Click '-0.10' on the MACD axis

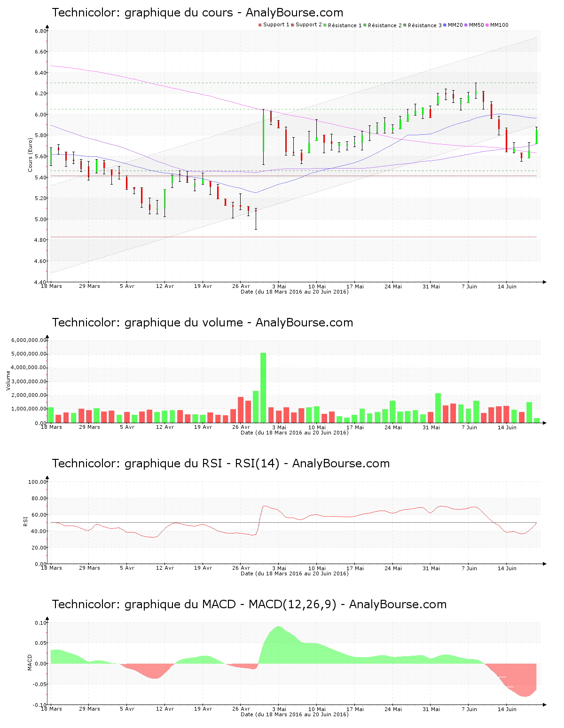click(x=40, y=705)
